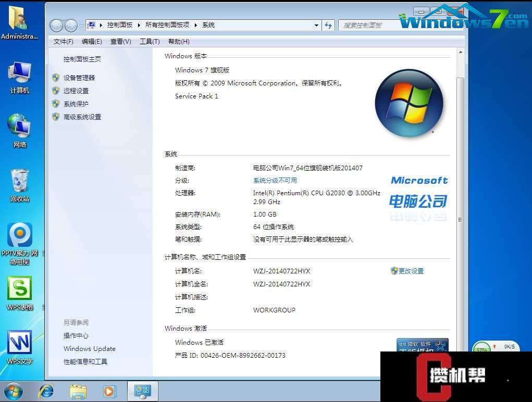532x402 pixels.
Task: Click the vertical scrollbar thumb
Action: 461,220
